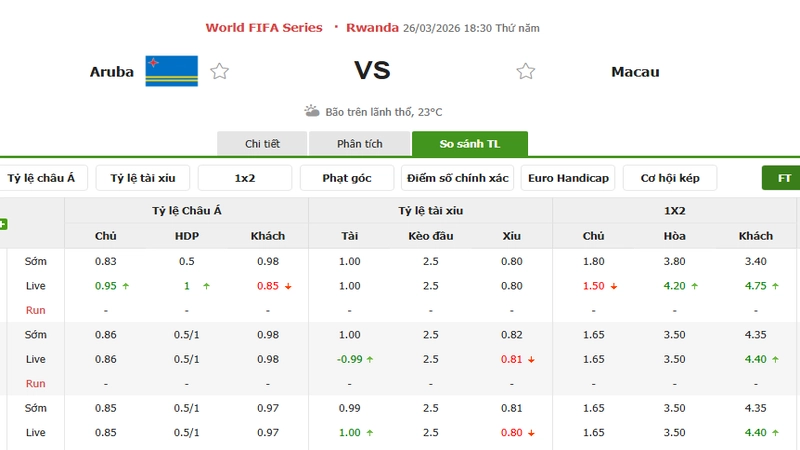Image resolution: width=800 pixels, height=450 pixels.
Task: Select the So sánh TL tab
Action: (x=469, y=144)
